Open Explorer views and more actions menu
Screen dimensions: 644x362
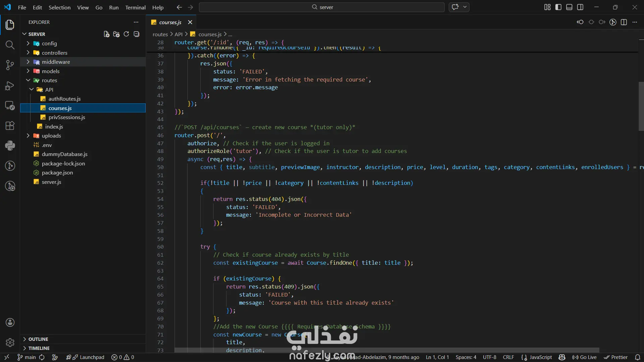pos(136,22)
